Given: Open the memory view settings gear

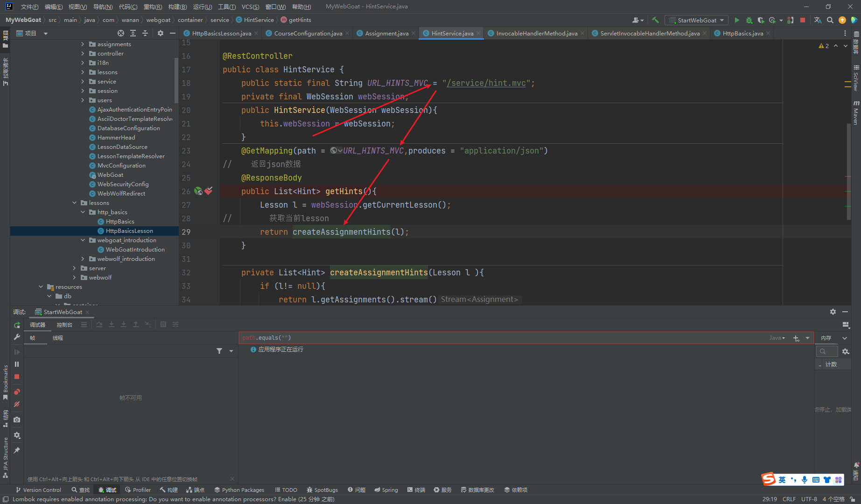Looking at the screenshot, I should 846,351.
